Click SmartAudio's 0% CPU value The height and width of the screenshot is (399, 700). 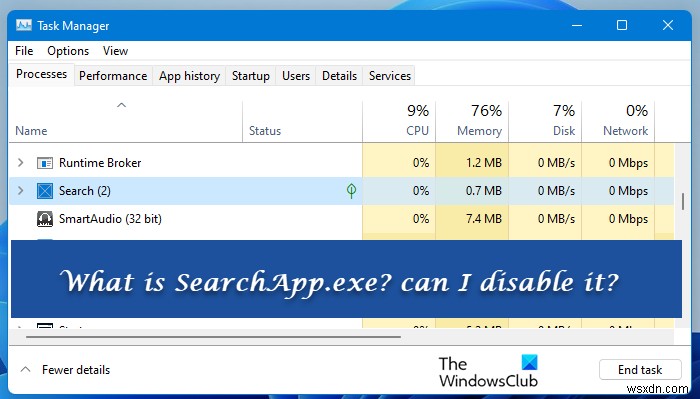coord(421,219)
